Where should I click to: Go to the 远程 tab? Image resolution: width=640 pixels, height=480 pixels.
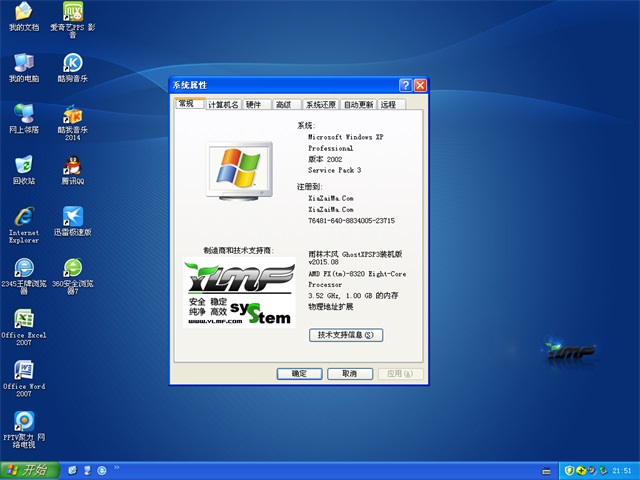click(388, 104)
